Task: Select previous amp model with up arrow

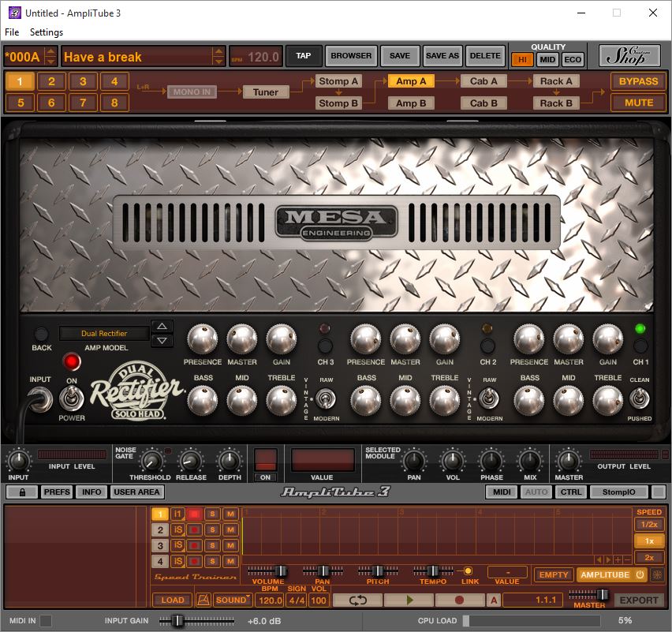Action: point(162,327)
